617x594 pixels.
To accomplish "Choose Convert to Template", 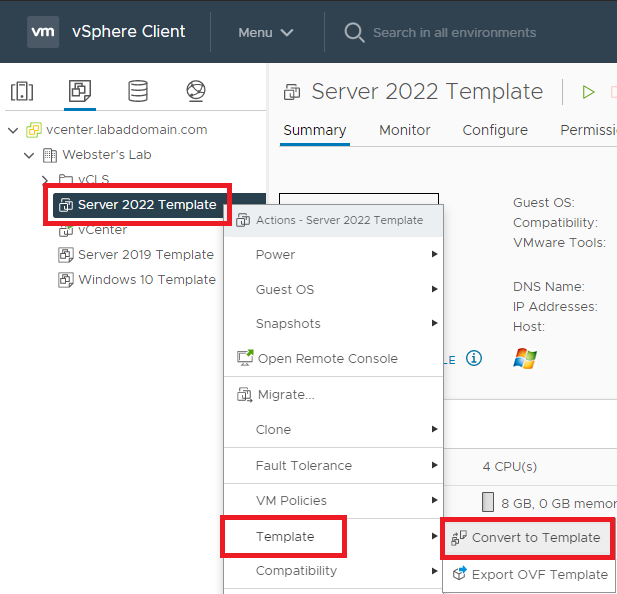I will pos(535,537).
